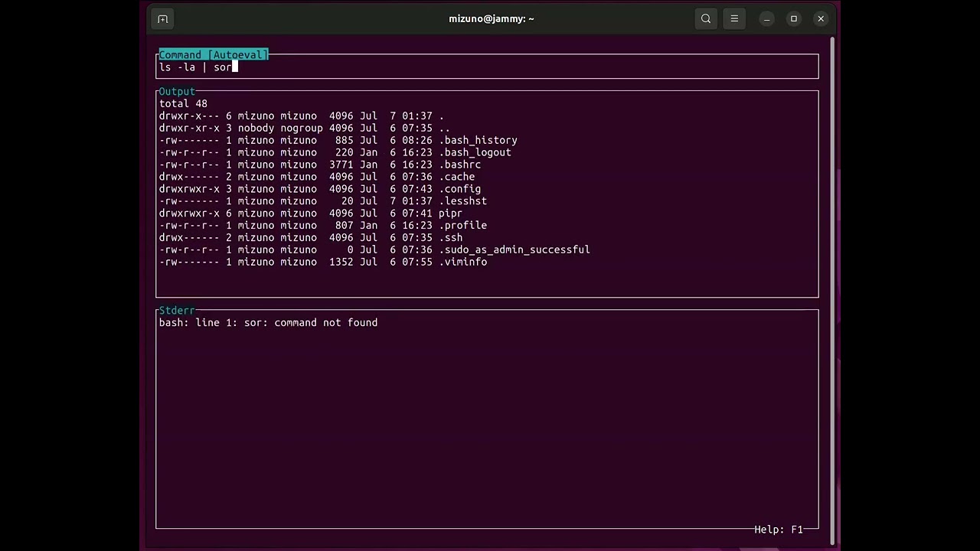Click the command input field
The width and height of the screenshot is (980, 551).
[487, 67]
